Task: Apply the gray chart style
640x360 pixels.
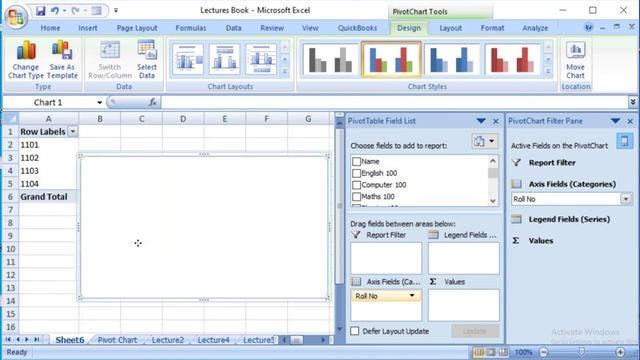Action: click(x=330, y=60)
